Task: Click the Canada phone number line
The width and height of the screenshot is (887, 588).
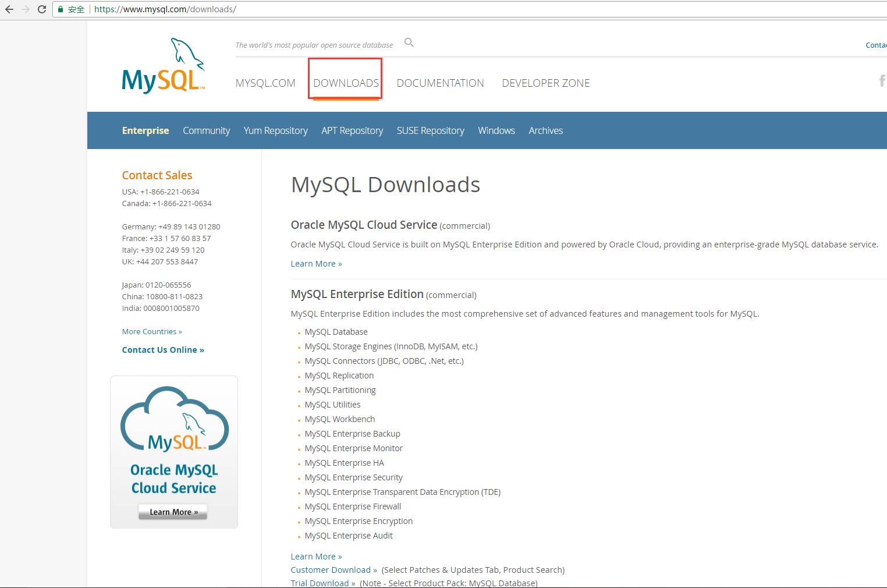Action: tap(167, 203)
